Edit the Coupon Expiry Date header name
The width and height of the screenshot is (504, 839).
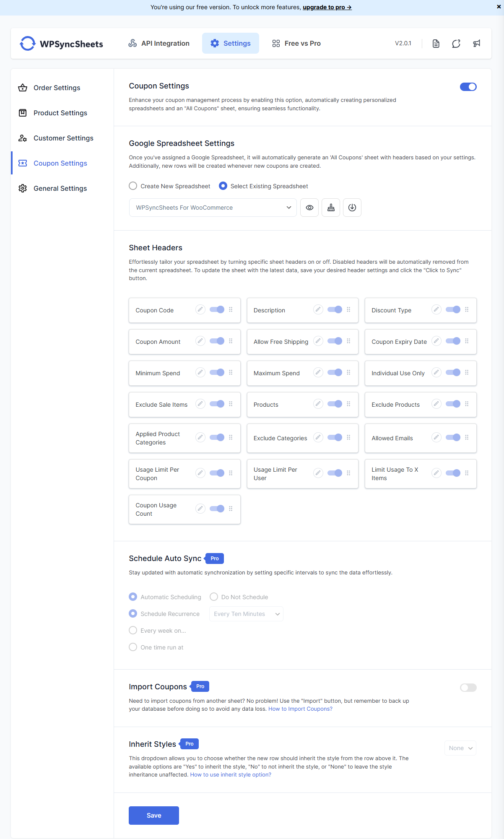tap(436, 341)
